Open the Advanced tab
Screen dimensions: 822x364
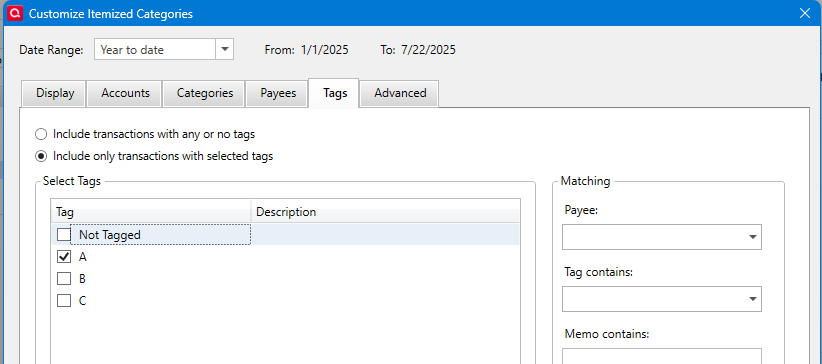click(400, 93)
